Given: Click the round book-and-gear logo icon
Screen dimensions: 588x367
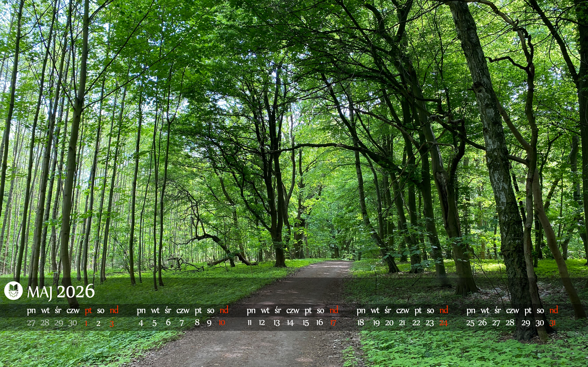Looking at the screenshot, I should coord(13,291).
